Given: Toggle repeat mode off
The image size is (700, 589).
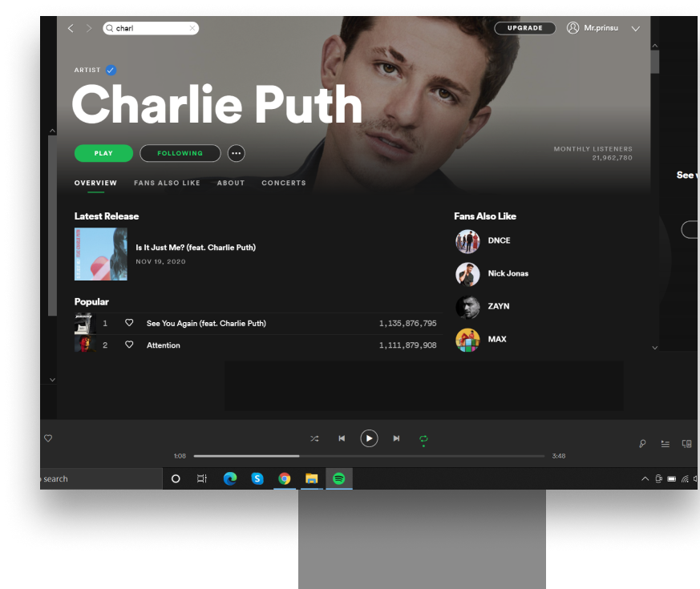Looking at the screenshot, I should click(x=423, y=439).
